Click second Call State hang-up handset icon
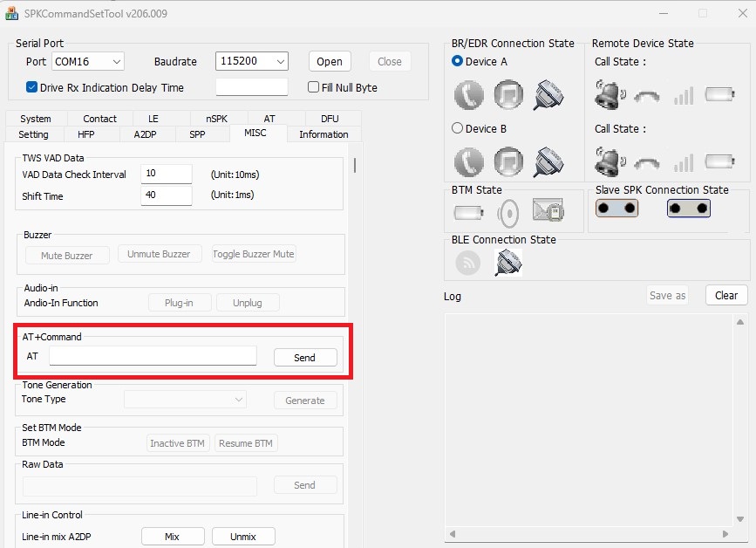 (647, 163)
